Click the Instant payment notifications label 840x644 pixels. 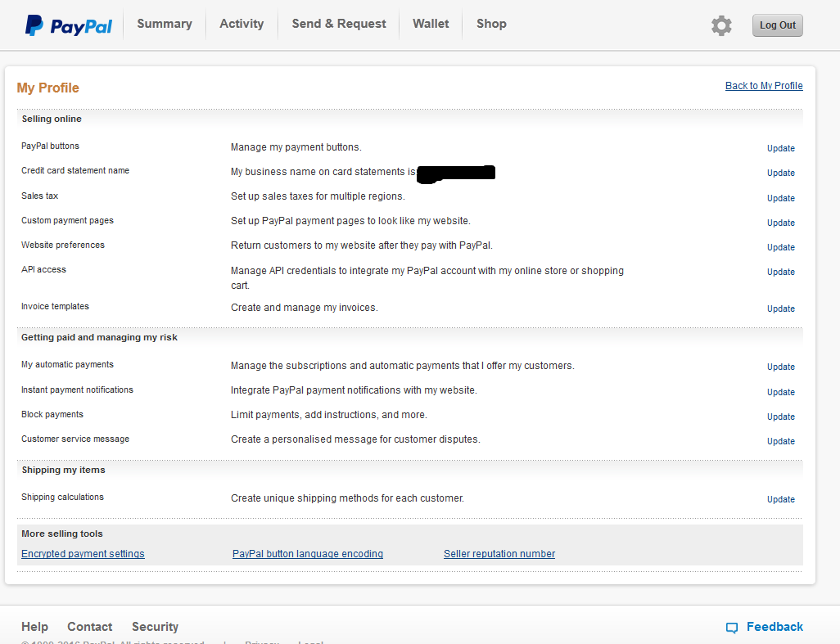point(77,390)
